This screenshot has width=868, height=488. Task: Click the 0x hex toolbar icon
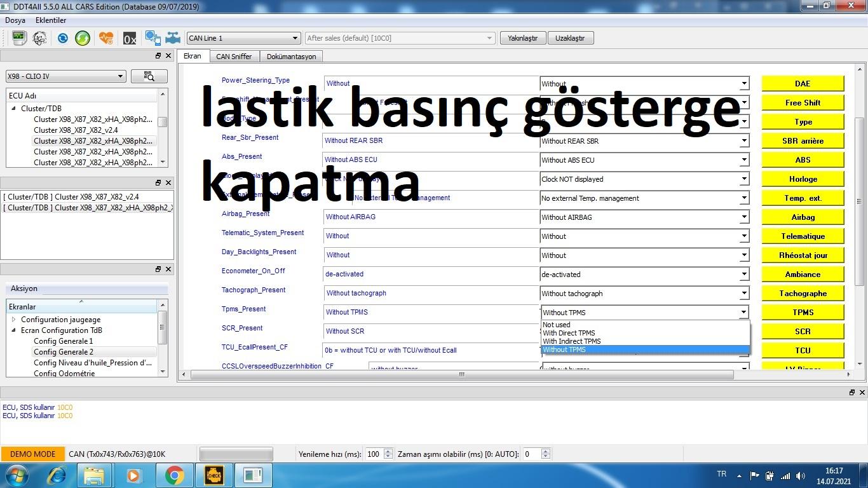[130, 38]
